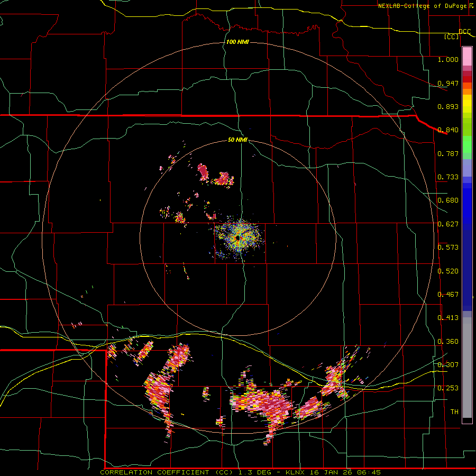Pick the bright green color bar segment
The width and height of the screenshot is (476, 476).
[x=467, y=144]
